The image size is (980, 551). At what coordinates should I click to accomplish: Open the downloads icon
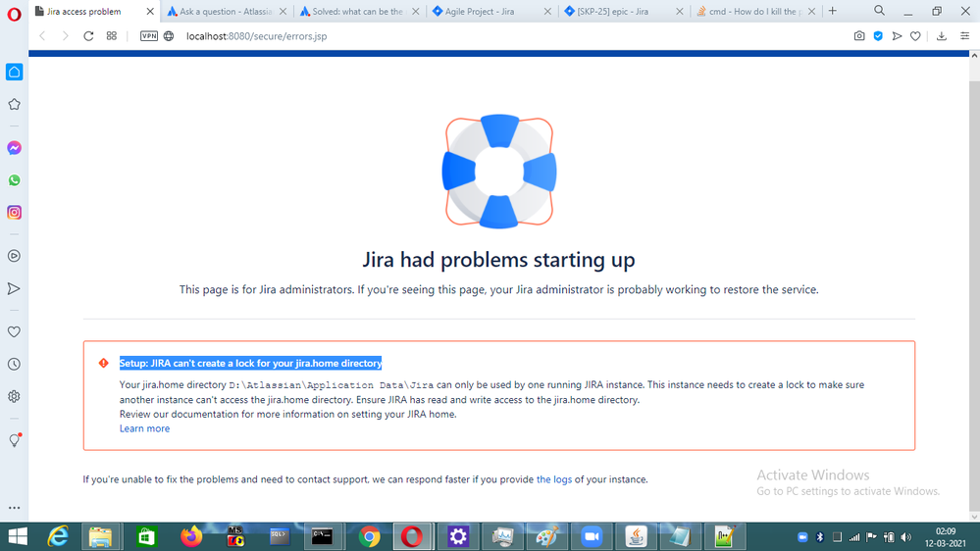pyautogui.click(x=941, y=36)
